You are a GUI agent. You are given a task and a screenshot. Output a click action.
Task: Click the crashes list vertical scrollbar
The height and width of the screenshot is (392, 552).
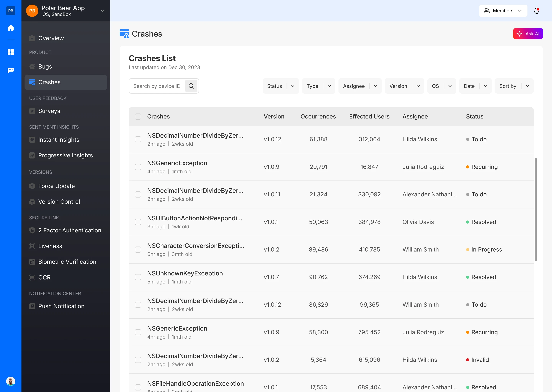[x=536, y=209]
